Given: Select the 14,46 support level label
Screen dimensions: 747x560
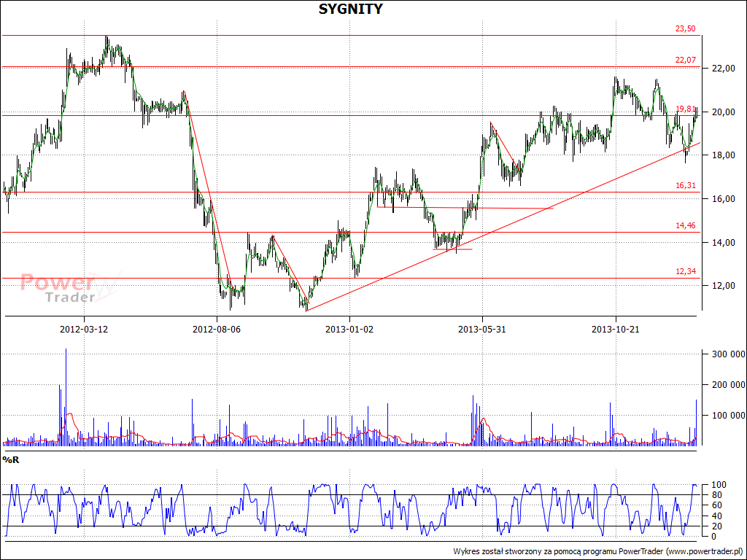Looking at the screenshot, I should [686, 225].
